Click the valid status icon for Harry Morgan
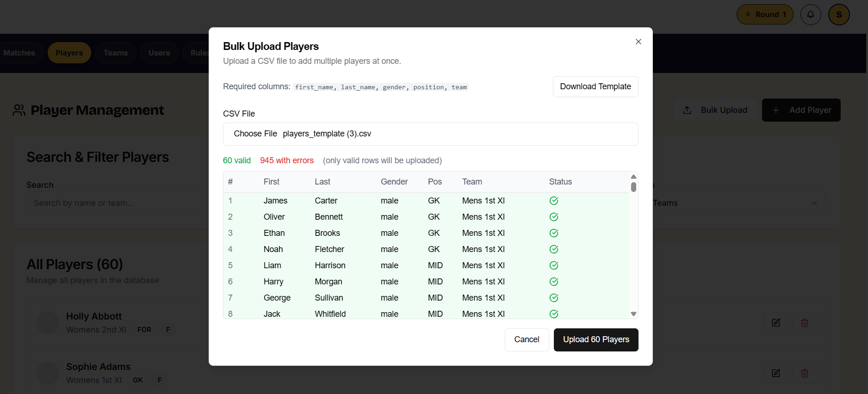 click(x=554, y=282)
